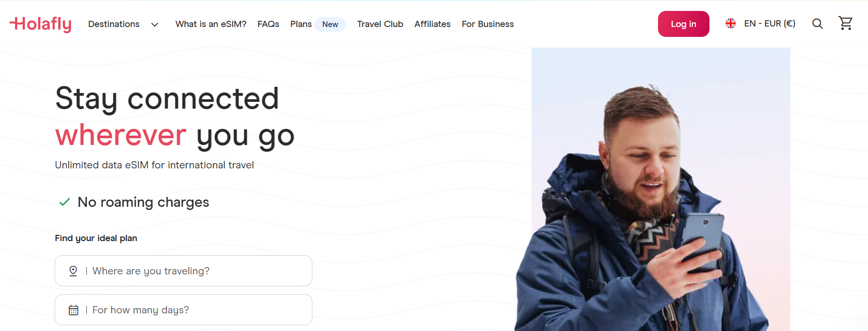The width and height of the screenshot is (868, 331).
Task: Click the calendar icon in days field
Action: point(73,310)
